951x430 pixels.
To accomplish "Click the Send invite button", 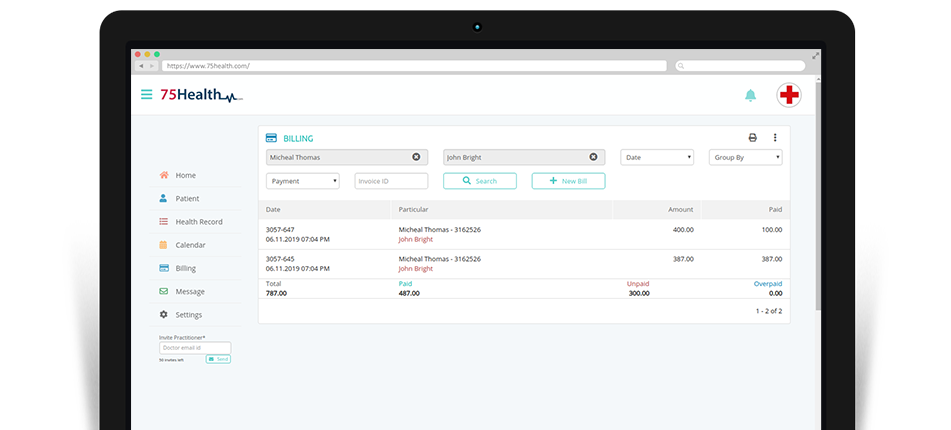I will (x=218, y=359).
